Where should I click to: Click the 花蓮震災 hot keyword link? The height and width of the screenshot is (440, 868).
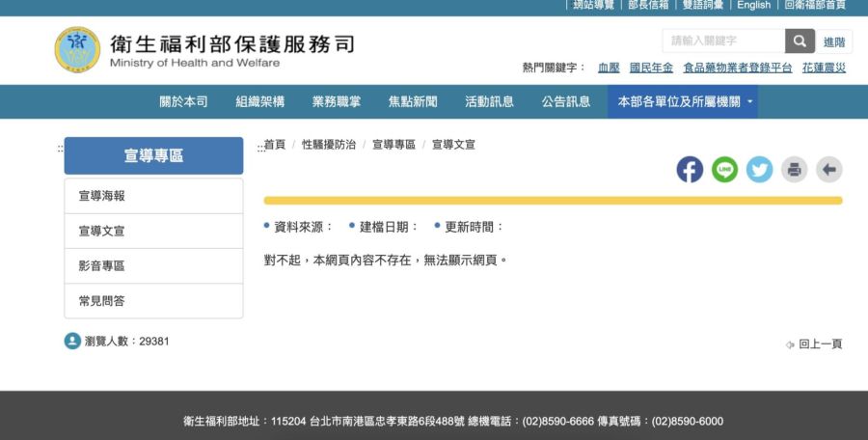click(824, 68)
